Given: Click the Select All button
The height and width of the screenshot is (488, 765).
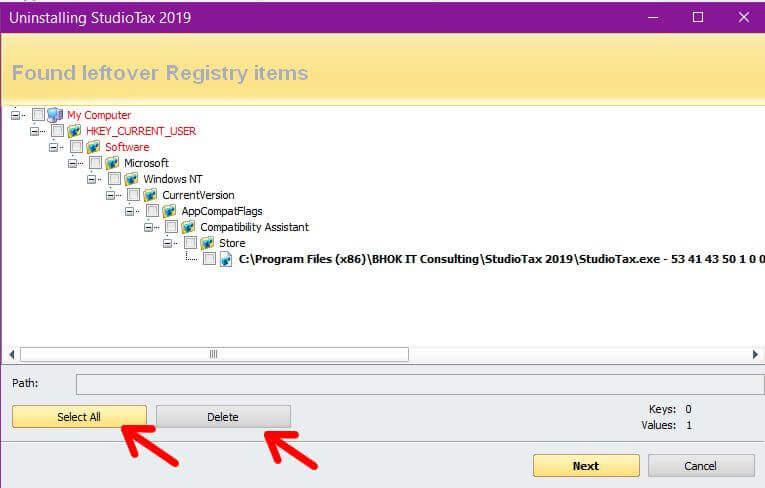Looking at the screenshot, I should coord(79,417).
